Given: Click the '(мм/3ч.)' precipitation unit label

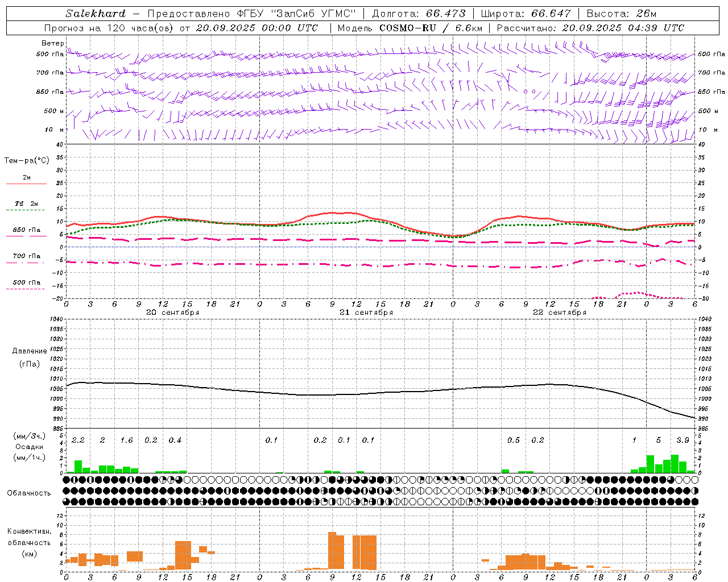Looking at the screenshot, I should click(x=29, y=436).
